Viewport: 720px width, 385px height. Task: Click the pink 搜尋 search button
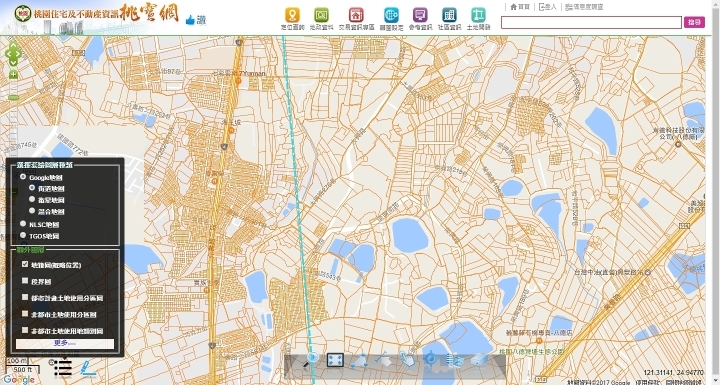click(694, 22)
